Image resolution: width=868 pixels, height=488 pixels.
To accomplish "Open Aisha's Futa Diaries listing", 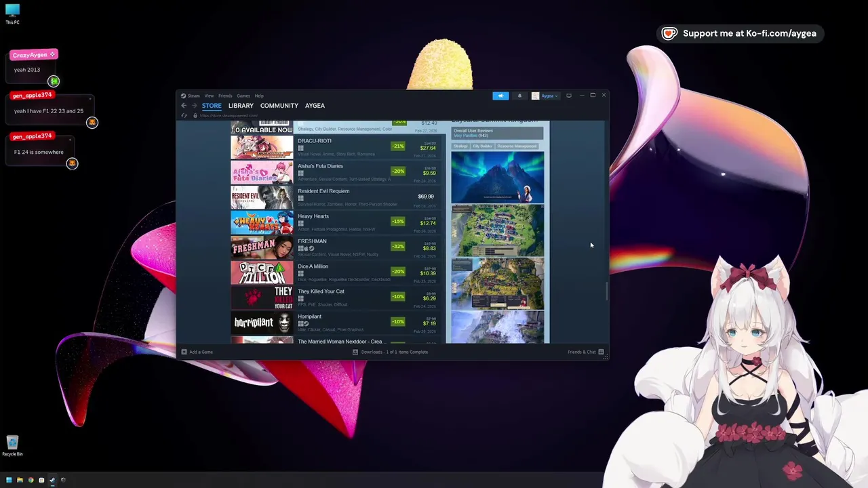I will (337, 171).
